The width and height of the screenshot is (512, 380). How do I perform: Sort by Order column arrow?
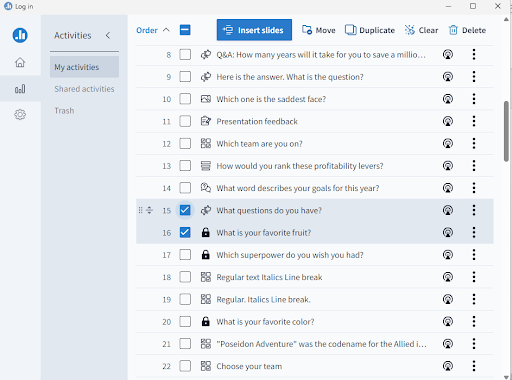click(x=166, y=30)
